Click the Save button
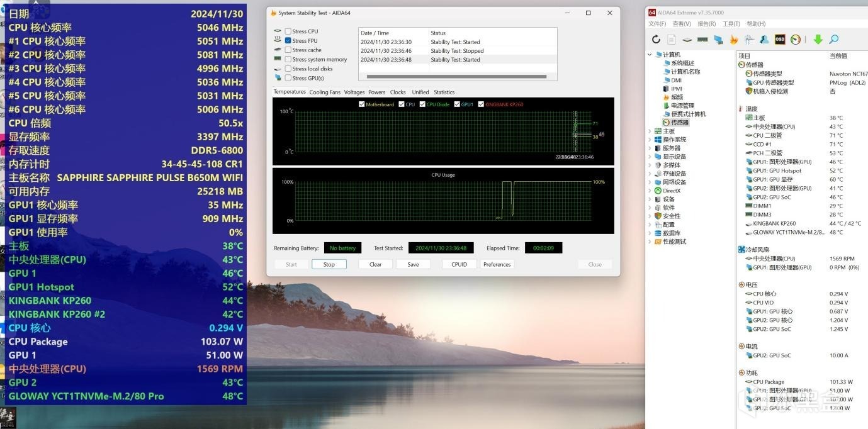This screenshot has width=868, height=429. point(413,264)
